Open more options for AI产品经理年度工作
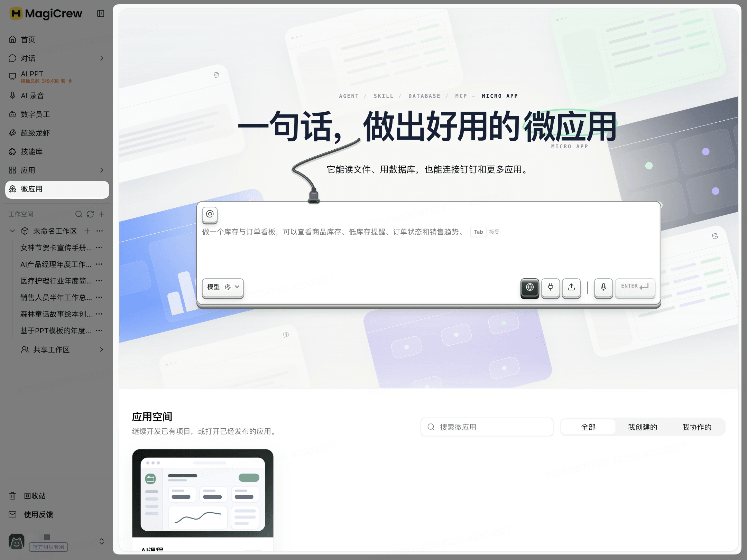The image size is (747, 560). (99, 264)
